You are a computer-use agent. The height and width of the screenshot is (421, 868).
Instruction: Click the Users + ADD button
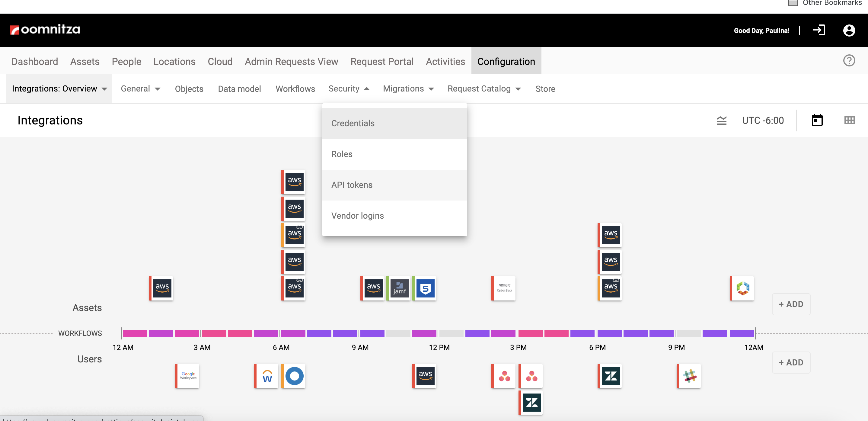pyautogui.click(x=791, y=362)
